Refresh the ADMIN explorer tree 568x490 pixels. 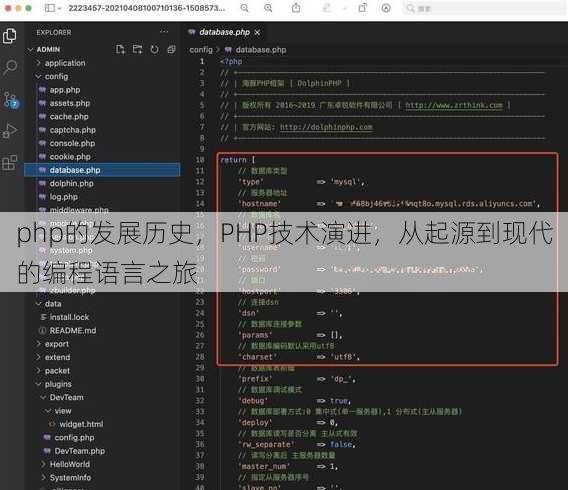(154, 49)
